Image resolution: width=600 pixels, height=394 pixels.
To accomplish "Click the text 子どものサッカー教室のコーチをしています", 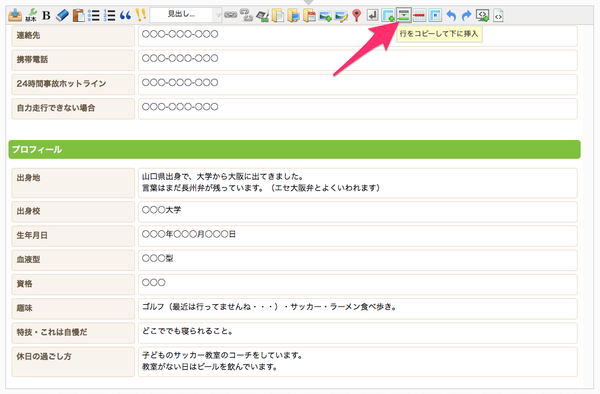I will tap(222, 355).
